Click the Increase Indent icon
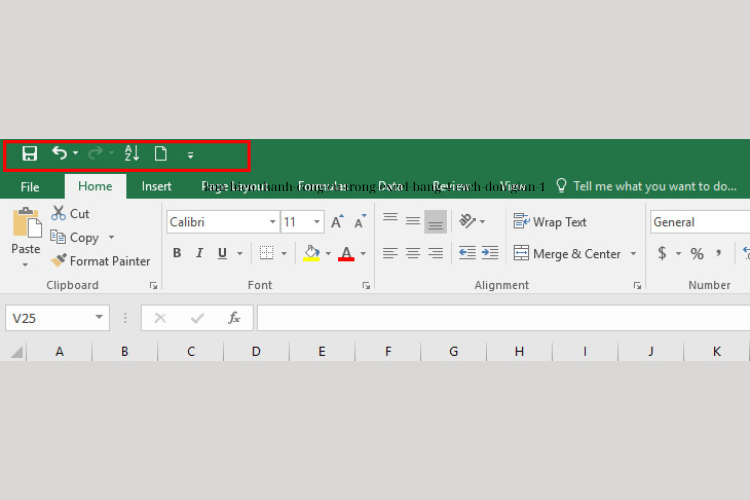Screen dimensions: 750x500 pyautogui.click(x=490, y=253)
